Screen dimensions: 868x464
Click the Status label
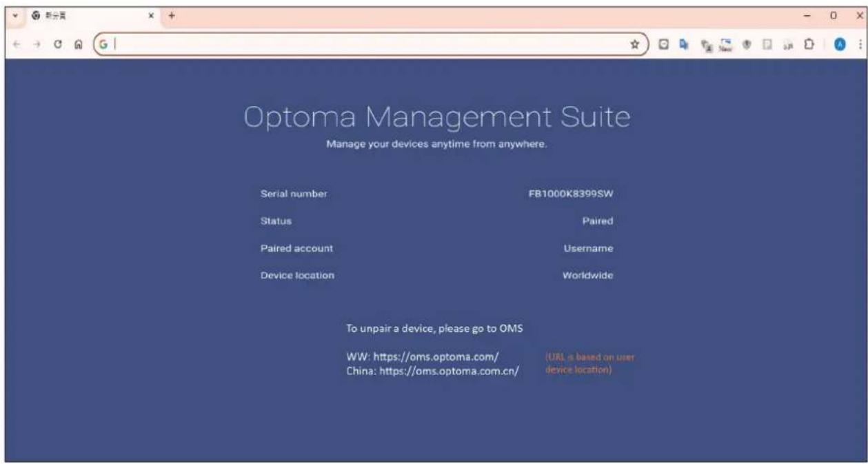(276, 221)
